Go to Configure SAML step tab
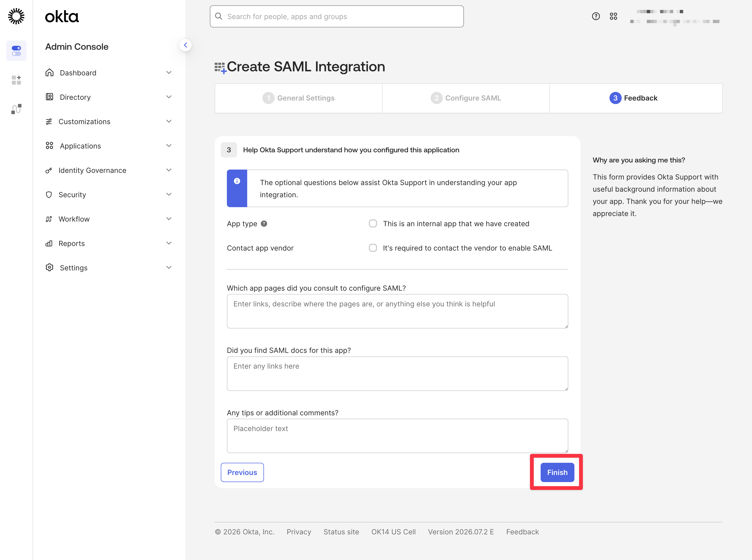Viewport: 752px width, 560px height. point(466,98)
